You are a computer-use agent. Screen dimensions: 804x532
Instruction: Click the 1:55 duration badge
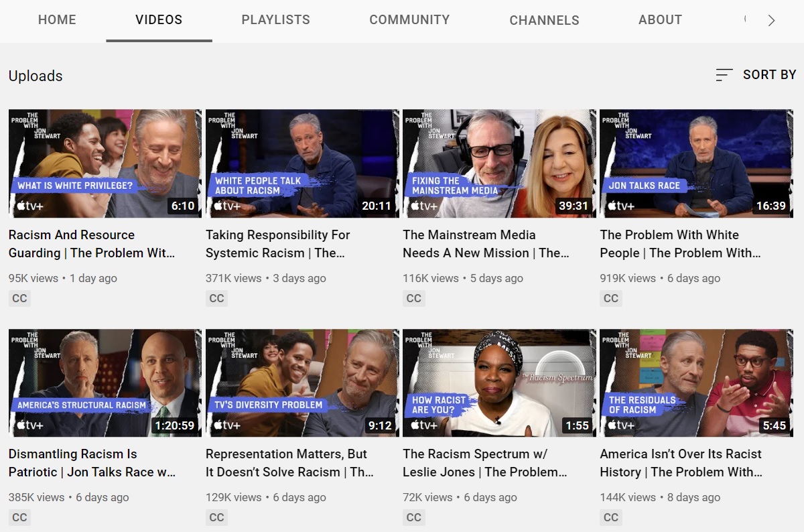[577, 425]
